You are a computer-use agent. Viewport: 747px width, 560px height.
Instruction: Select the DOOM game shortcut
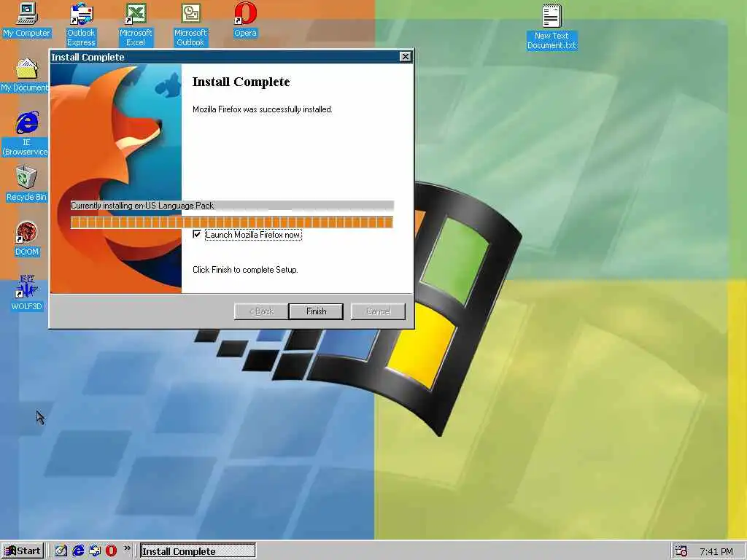27,238
